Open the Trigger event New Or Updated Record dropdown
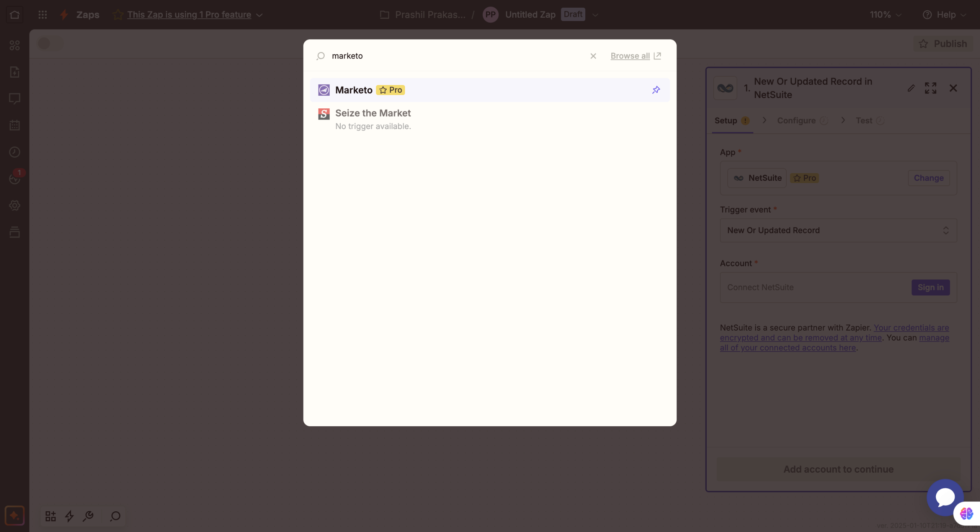 click(838, 230)
